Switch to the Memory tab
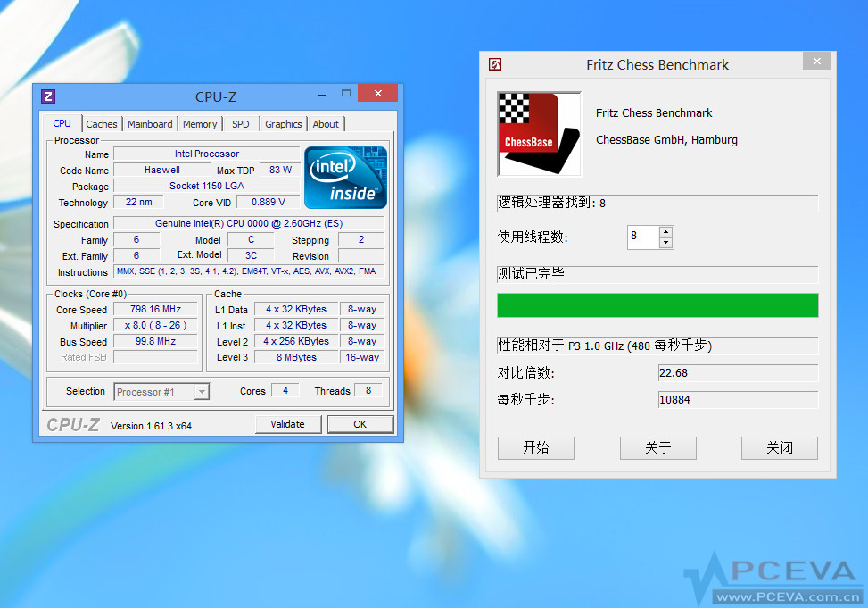 [200, 124]
